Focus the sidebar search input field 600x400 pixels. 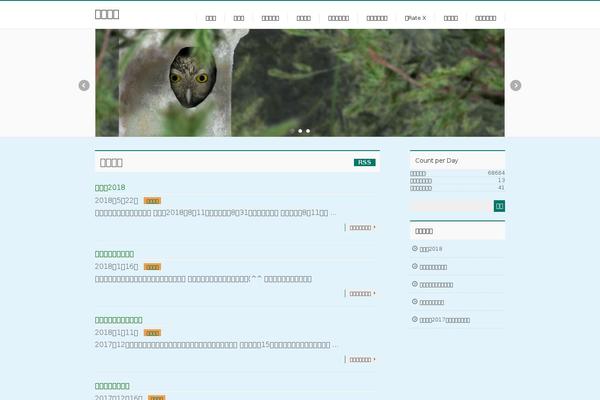click(452, 206)
